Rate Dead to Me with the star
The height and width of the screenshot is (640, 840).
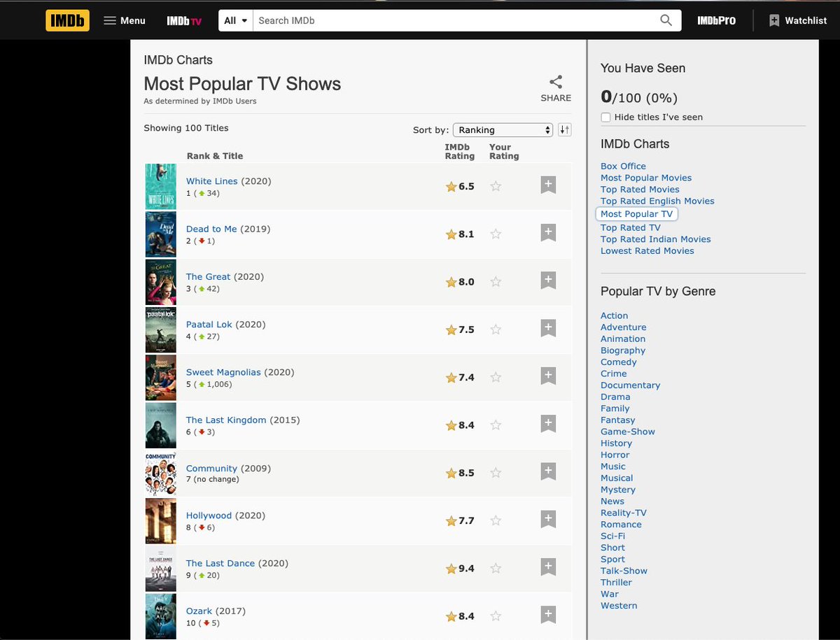[496, 234]
